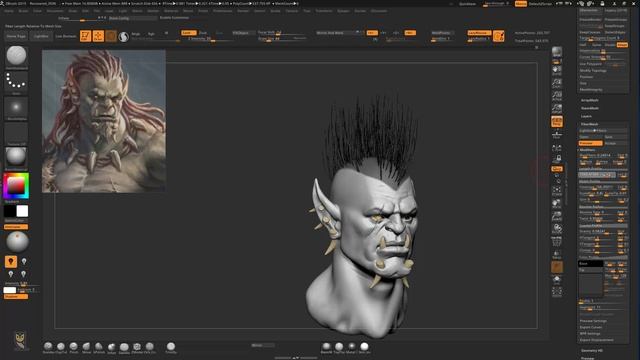Adjust the Draw Size slider
640x360 pixels.
(x=282, y=39)
